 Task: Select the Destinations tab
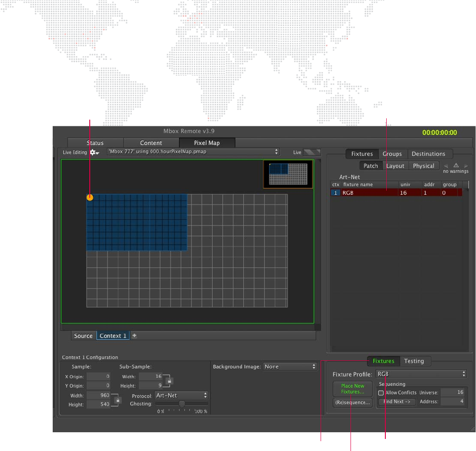[428, 154]
